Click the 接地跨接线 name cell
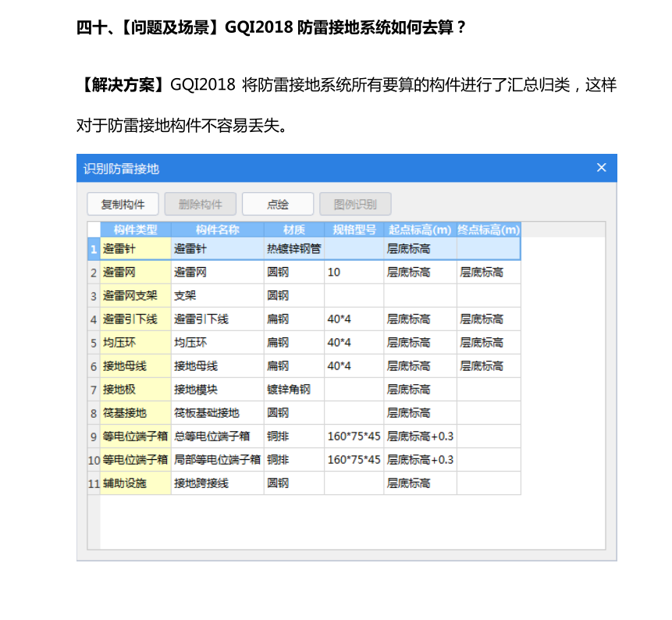672x620 pixels. tap(217, 483)
